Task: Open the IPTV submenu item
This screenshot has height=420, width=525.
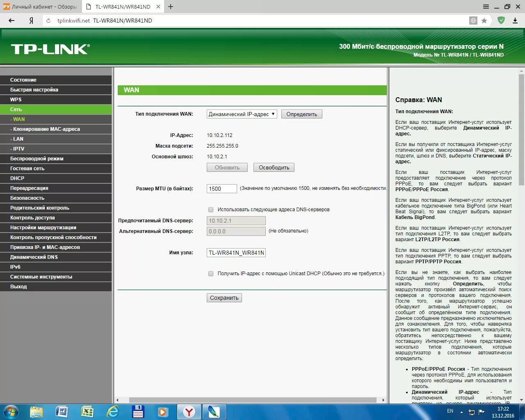Action: (56, 149)
